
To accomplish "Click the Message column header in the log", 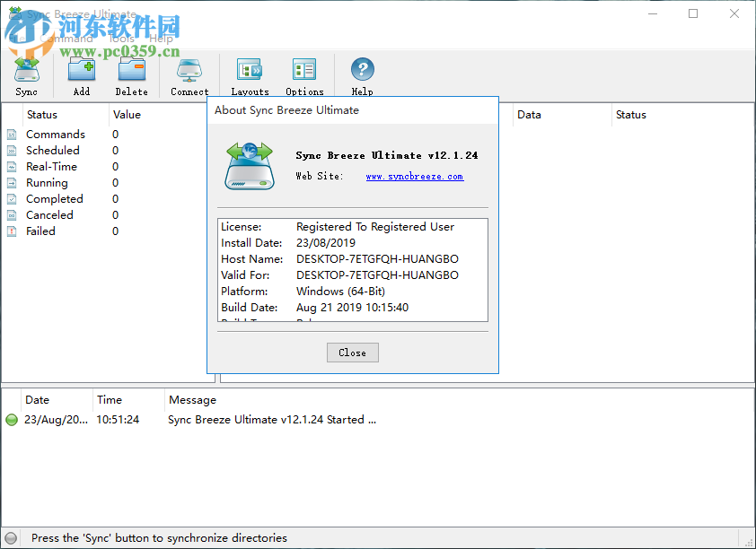I will [192, 399].
